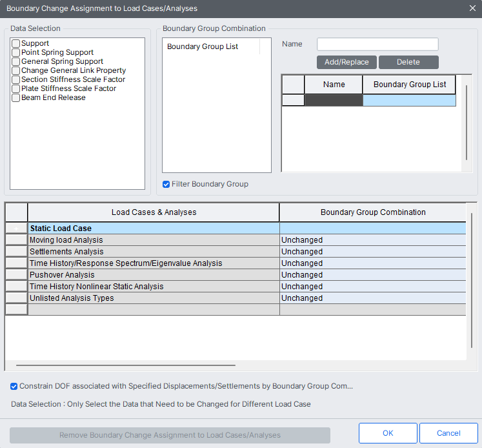
Task: Check Plate Stiffness Scale Factor
Action: (15, 88)
